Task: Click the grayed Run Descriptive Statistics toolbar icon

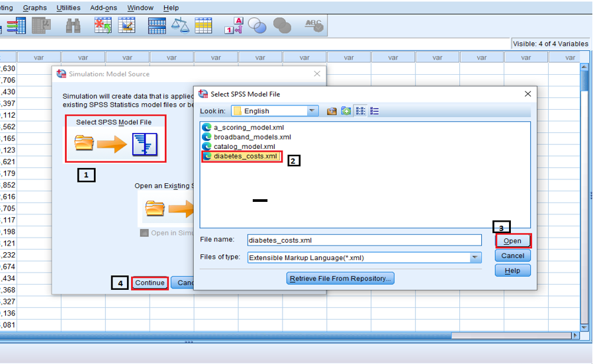Action: click(41, 26)
